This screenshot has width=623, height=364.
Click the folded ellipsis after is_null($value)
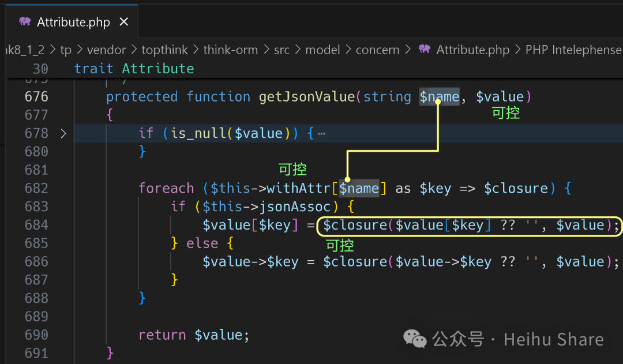(322, 133)
